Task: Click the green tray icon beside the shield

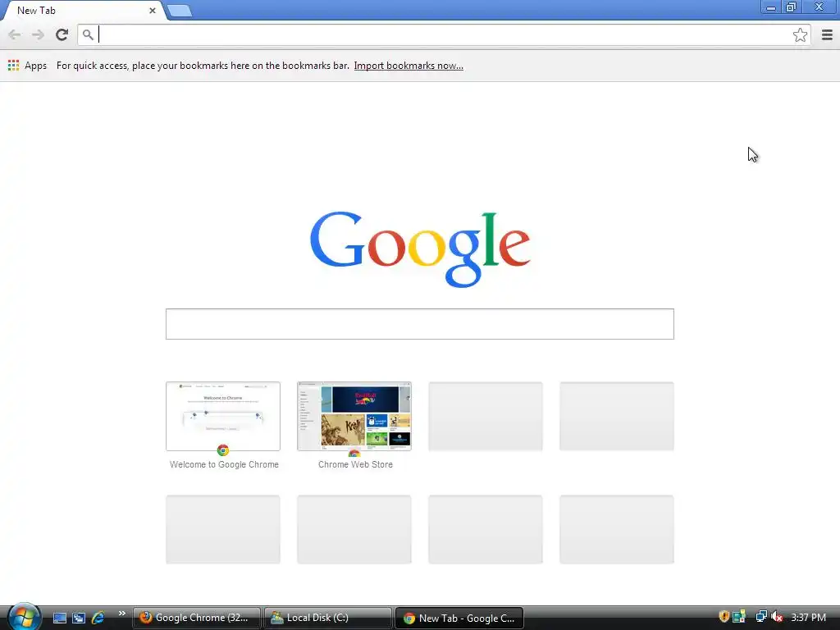Action: pyautogui.click(x=739, y=617)
